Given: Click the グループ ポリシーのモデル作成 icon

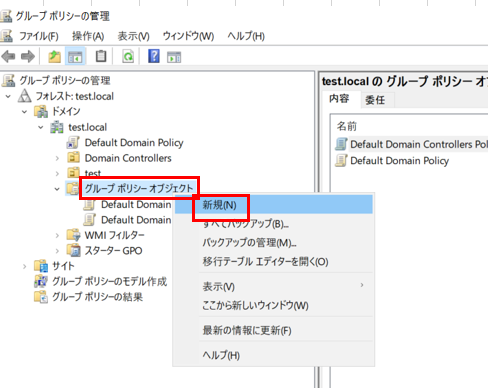Looking at the screenshot, I should click(41, 281).
